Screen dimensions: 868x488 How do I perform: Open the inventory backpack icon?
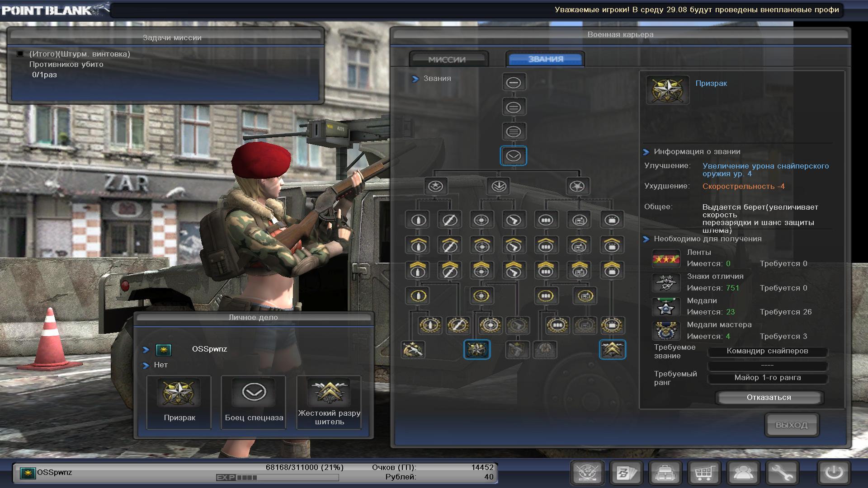coord(665,473)
